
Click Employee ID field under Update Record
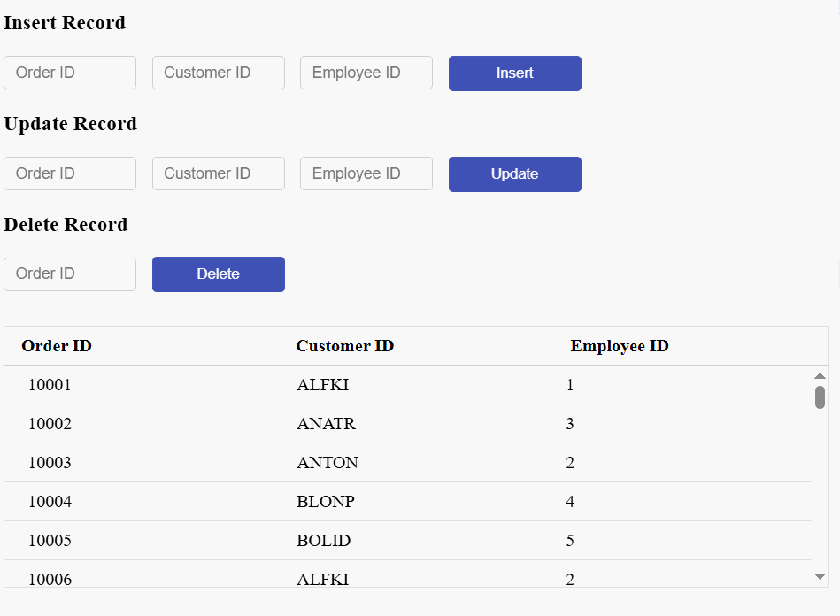[x=366, y=173]
